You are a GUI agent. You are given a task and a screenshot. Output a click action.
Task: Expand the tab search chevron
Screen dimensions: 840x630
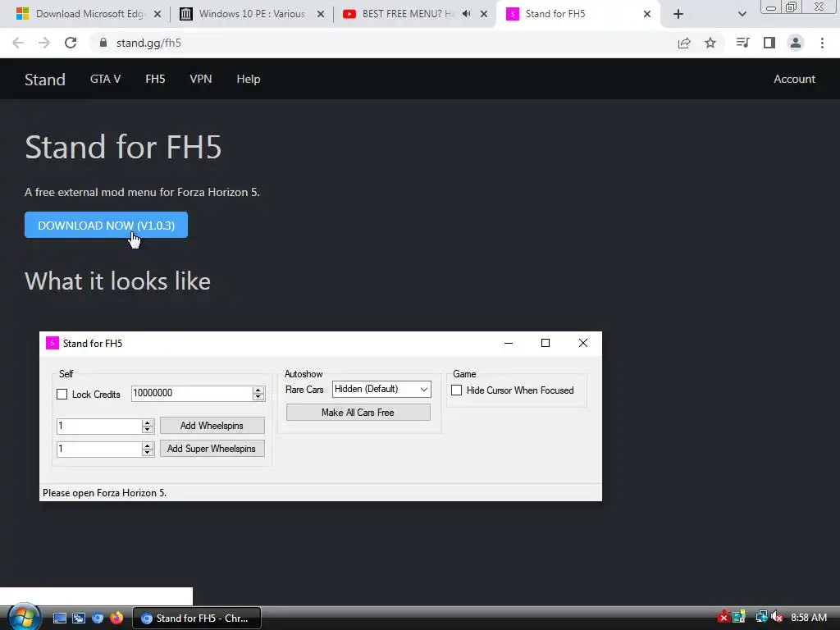(742, 14)
